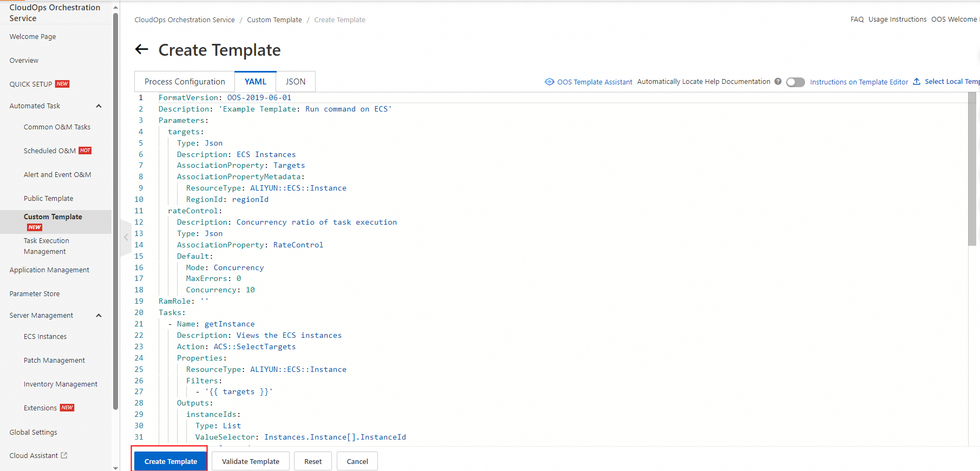Open Alert and Event O&M
The image size is (980, 471).
coord(57,175)
